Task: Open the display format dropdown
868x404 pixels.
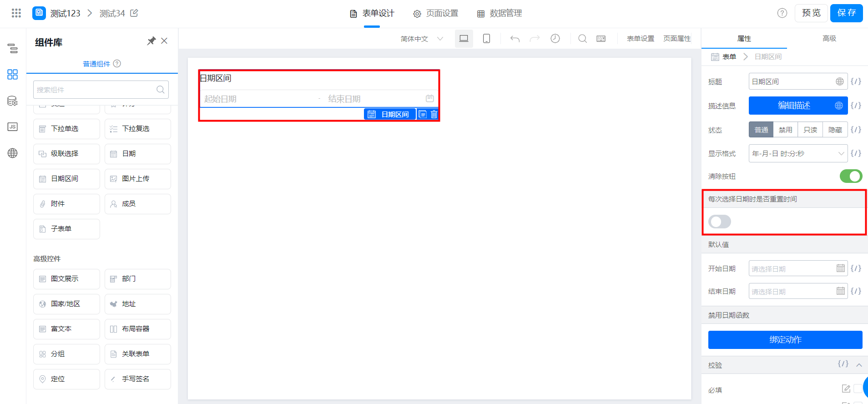Action: [798, 154]
